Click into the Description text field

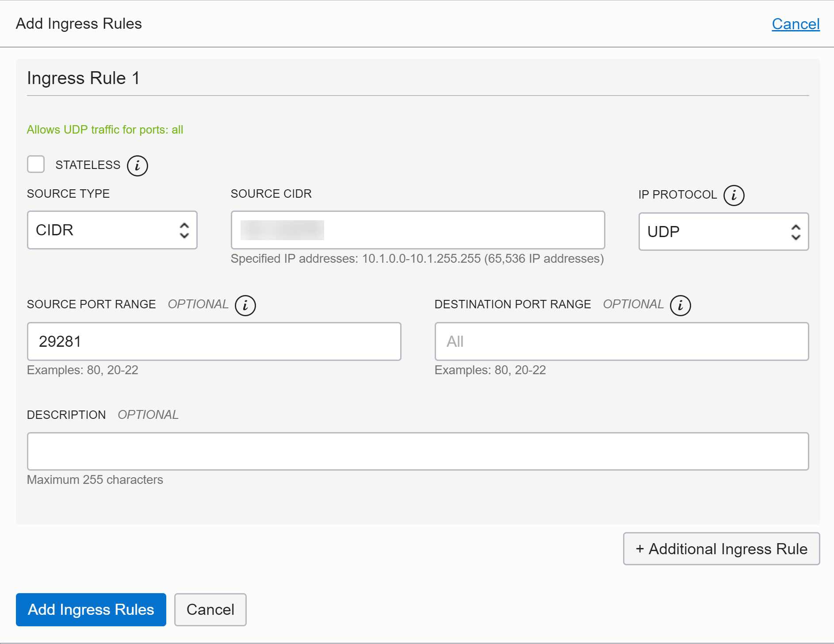(417, 451)
